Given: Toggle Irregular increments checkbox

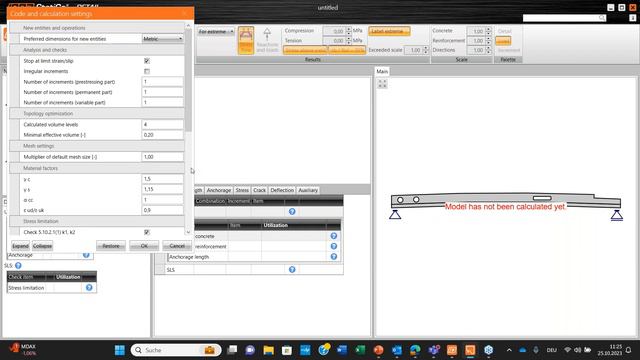Looking at the screenshot, I should (147, 71).
